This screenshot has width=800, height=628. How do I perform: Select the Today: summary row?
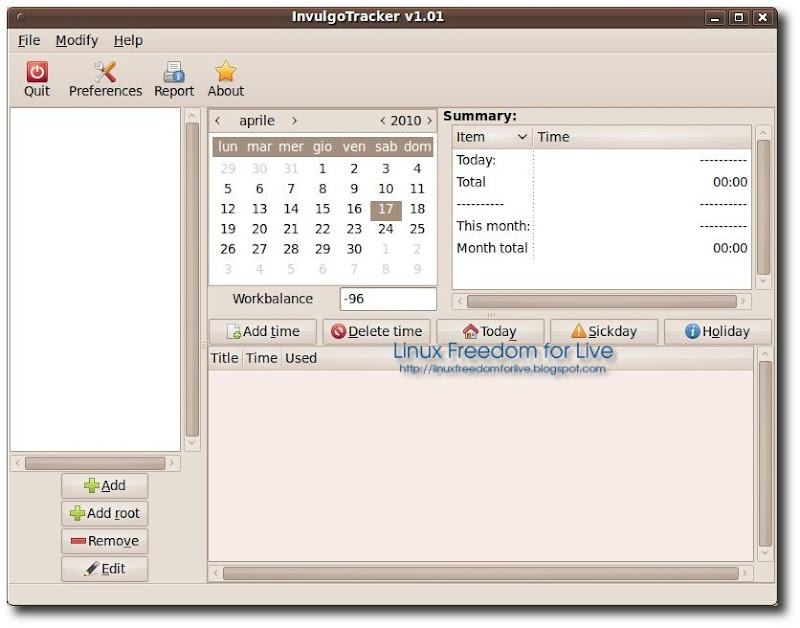click(602, 160)
